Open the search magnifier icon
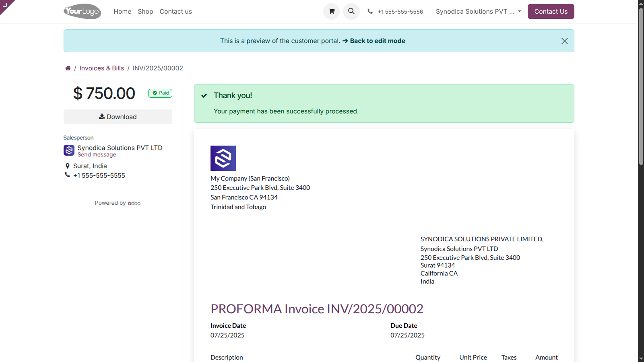The height and width of the screenshot is (362, 644). tap(351, 11)
